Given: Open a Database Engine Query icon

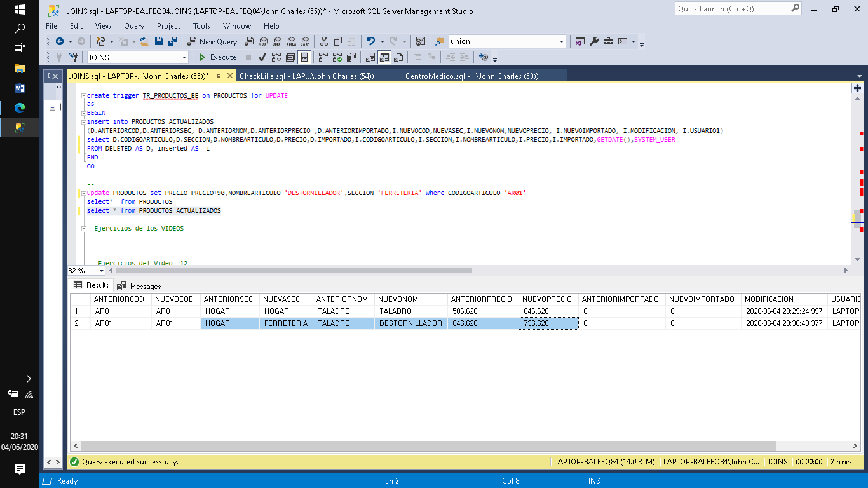Looking at the screenshot, I should coord(250,41).
